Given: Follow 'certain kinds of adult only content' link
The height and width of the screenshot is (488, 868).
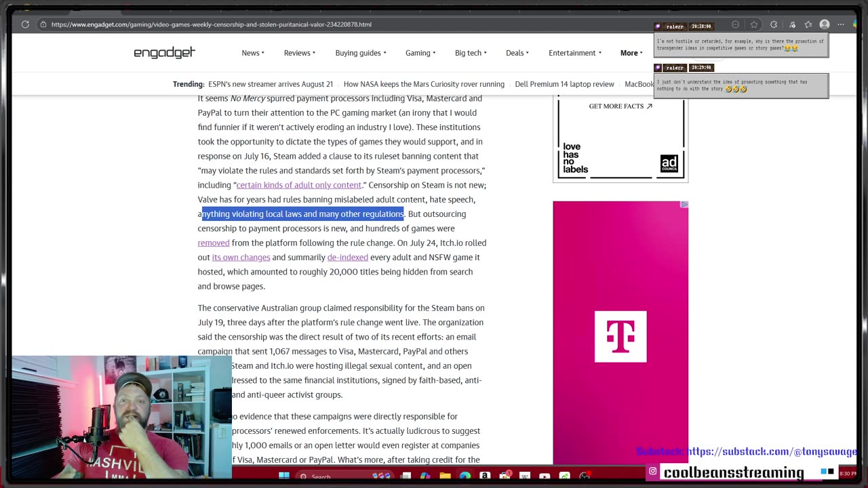Looking at the screenshot, I should tap(299, 185).
